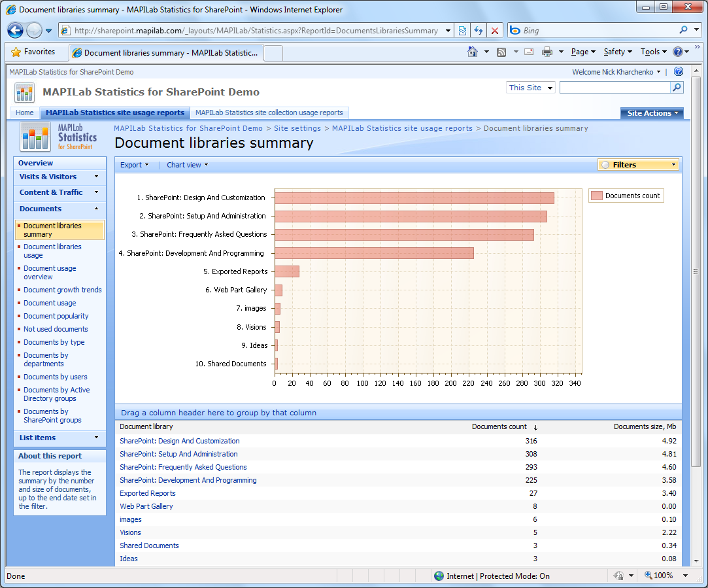
Task: Open Documents by type report
Action: tap(54, 342)
